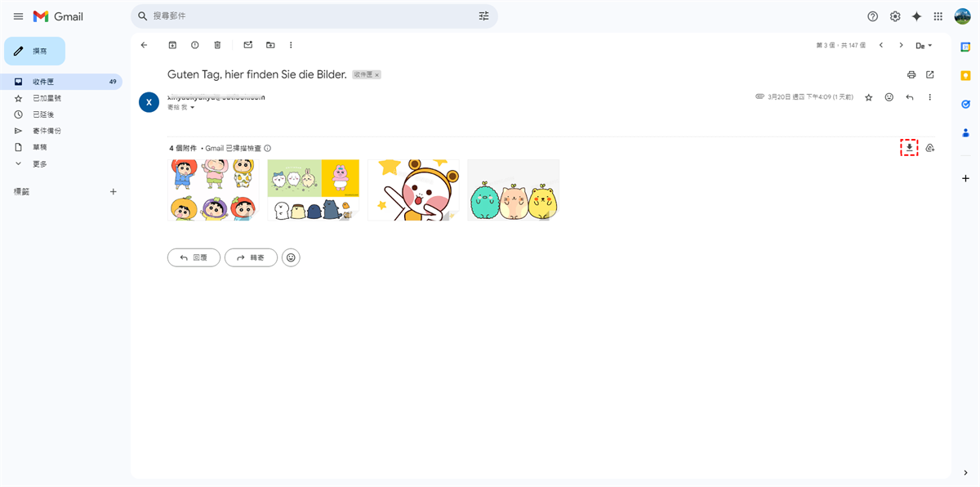Open the Move to folder icon
Screen dimensions: 980x487
(270, 45)
